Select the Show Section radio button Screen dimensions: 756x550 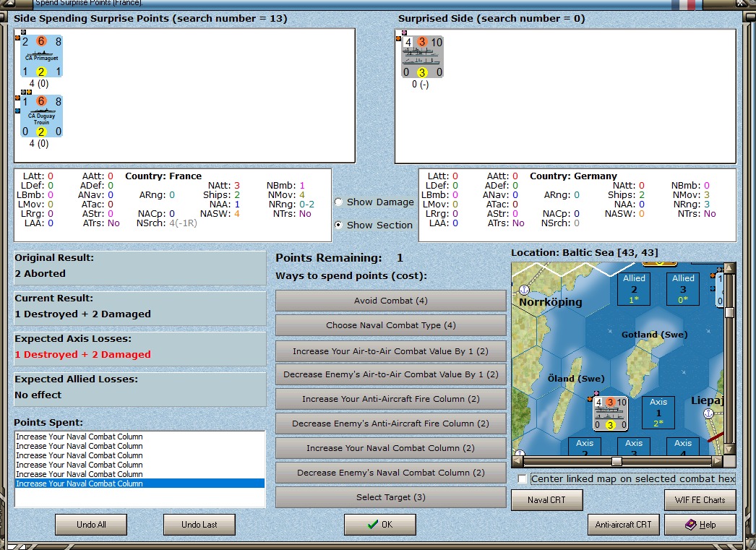pyautogui.click(x=338, y=225)
